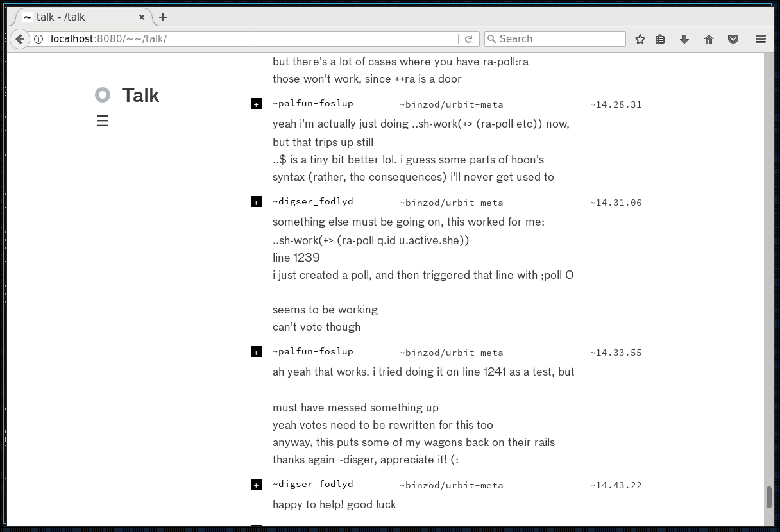Click the ~palfun-foslup username link
The width and height of the screenshot is (780, 532).
point(314,103)
